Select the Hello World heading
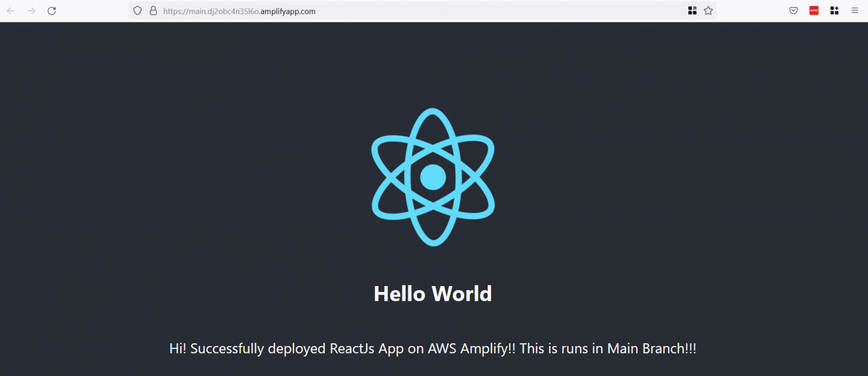 point(432,293)
